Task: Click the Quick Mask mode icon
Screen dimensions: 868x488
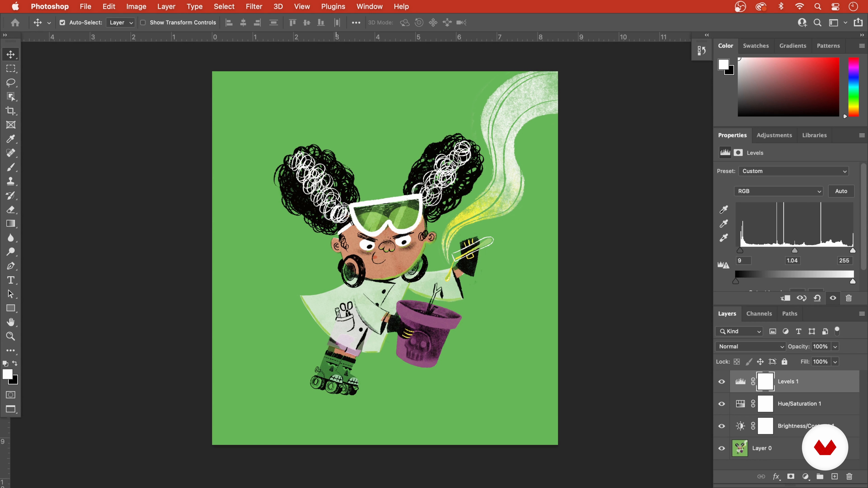Action: [11, 395]
